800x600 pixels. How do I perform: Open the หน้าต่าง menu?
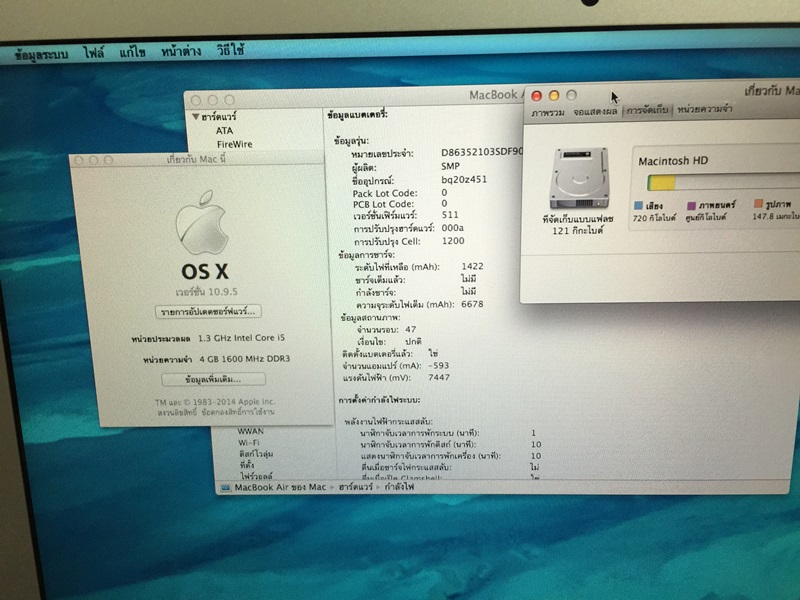181,51
